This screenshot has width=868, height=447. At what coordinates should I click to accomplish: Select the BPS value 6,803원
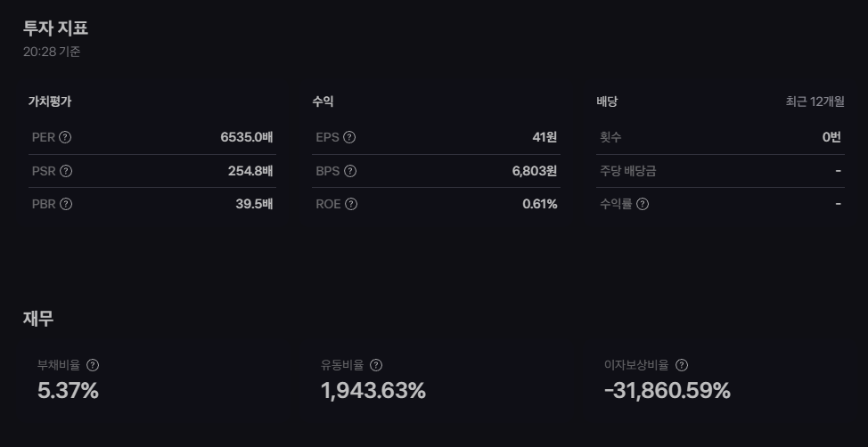[534, 171]
